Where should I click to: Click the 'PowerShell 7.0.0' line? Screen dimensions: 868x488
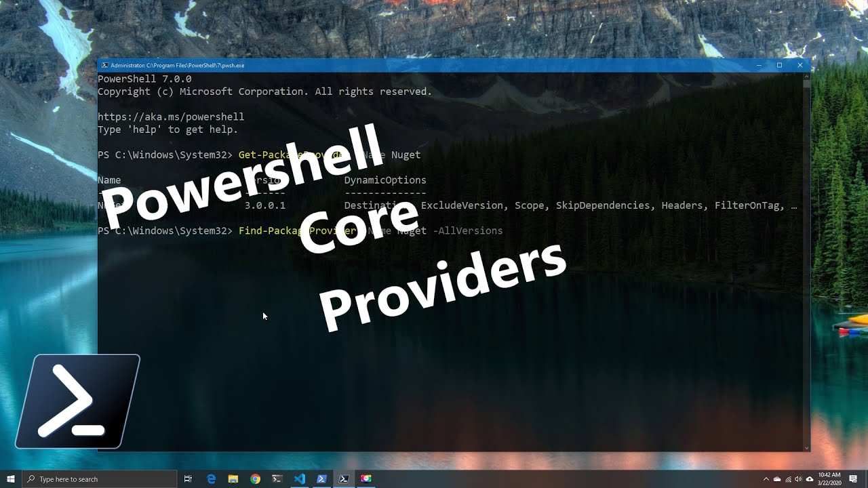[144, 79]
